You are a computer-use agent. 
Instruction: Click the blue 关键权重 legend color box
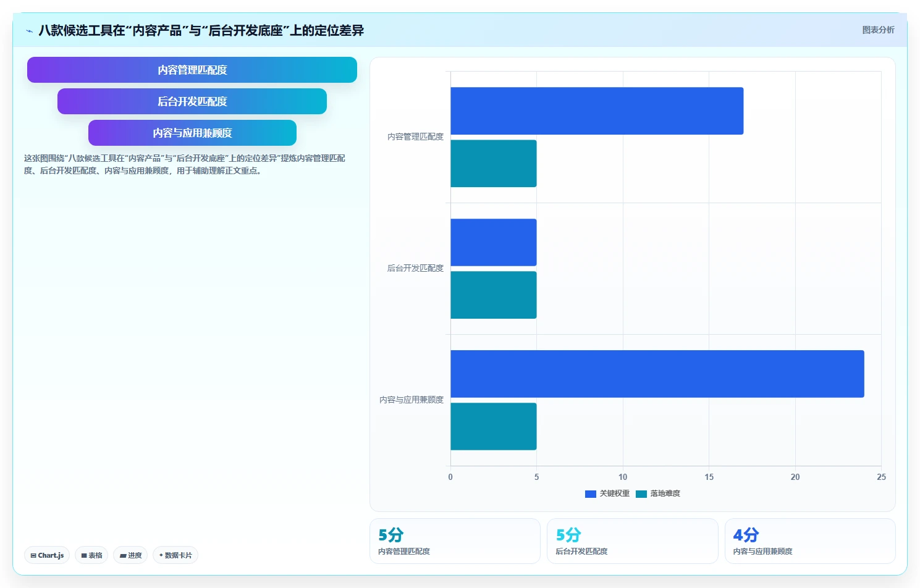click(591, 493)
